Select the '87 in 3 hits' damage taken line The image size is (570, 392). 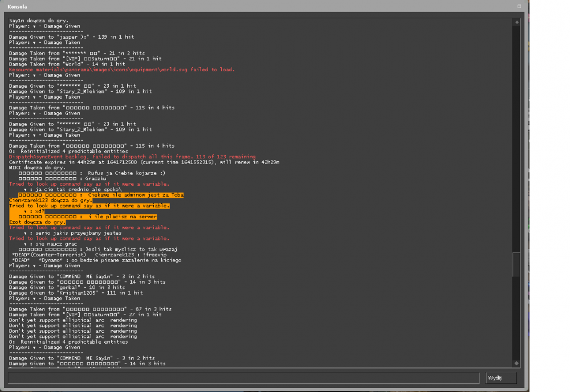(x=90, y=309)
